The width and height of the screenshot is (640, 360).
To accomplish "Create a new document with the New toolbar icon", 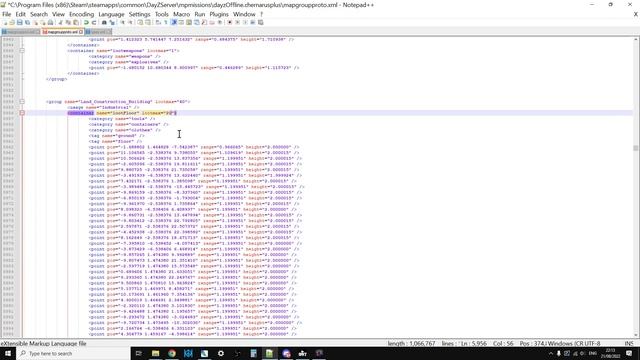I will (5, 22).
